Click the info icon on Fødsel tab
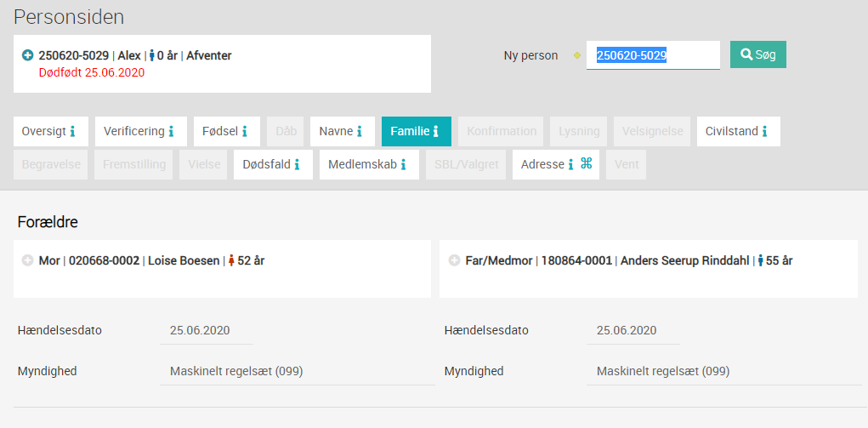 244,131
